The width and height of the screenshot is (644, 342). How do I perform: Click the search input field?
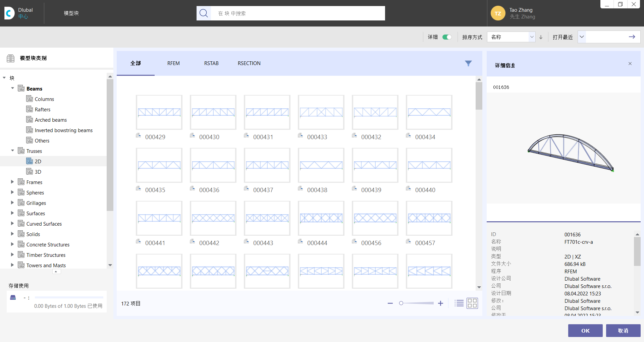coord(298,13)
